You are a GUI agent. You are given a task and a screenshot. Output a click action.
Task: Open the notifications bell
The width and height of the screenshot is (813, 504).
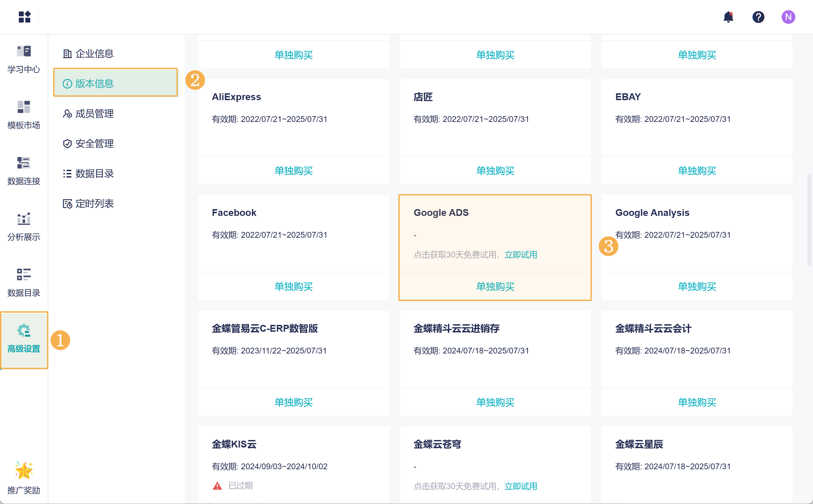[x=728, y=17]
